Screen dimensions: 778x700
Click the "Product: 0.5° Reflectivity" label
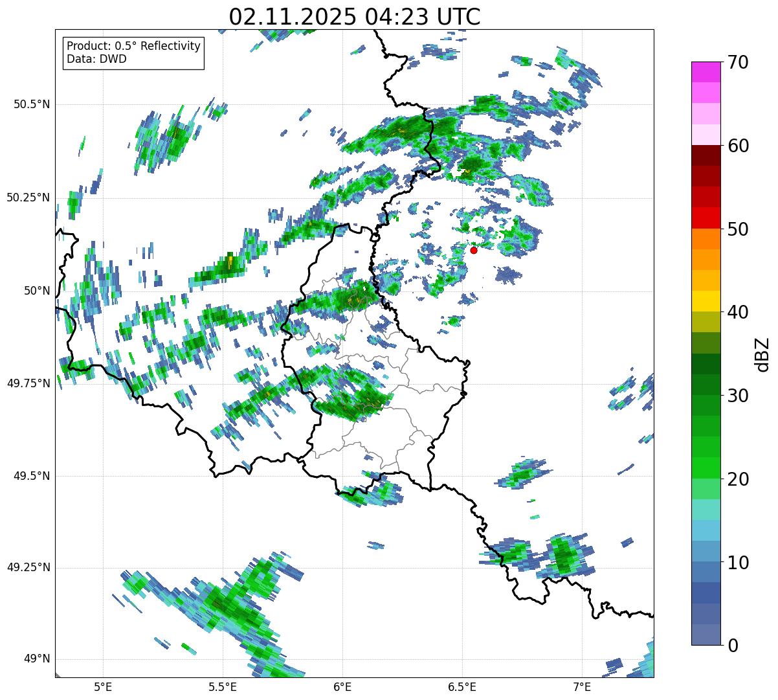133,47
